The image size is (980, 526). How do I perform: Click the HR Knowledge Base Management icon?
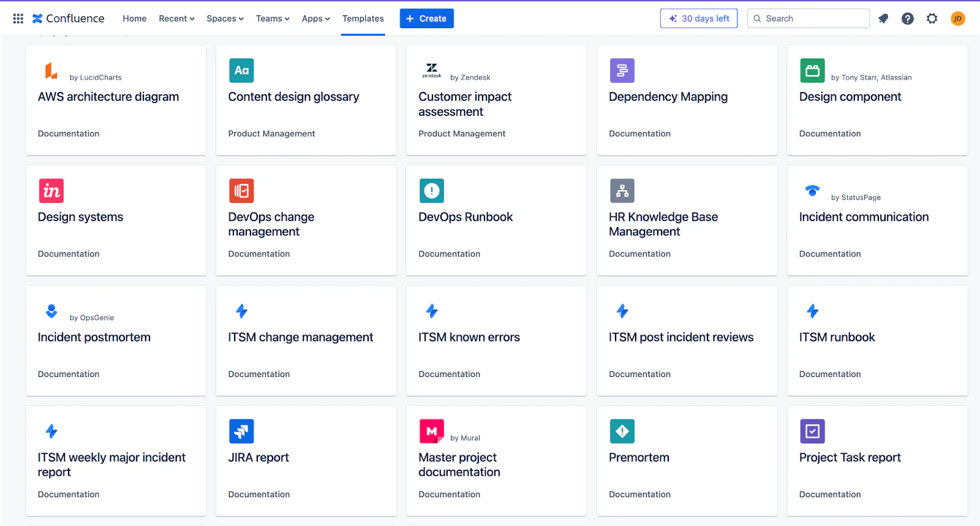click(x=622, y=191)
